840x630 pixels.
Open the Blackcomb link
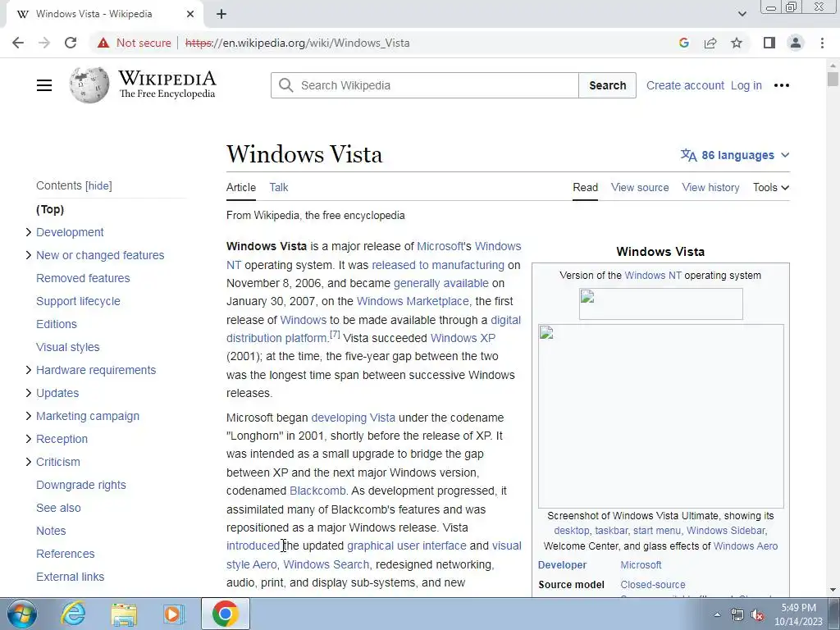(317, 491)
